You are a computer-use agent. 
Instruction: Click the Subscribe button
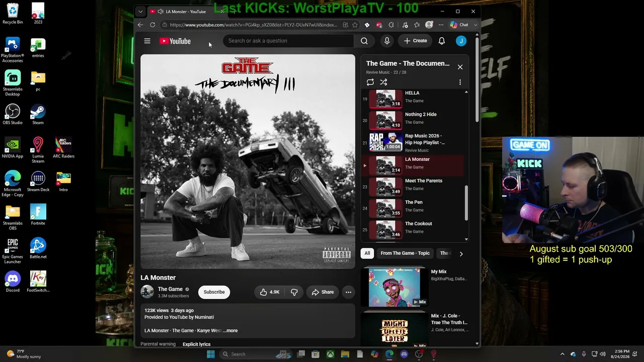pos(214,292)
